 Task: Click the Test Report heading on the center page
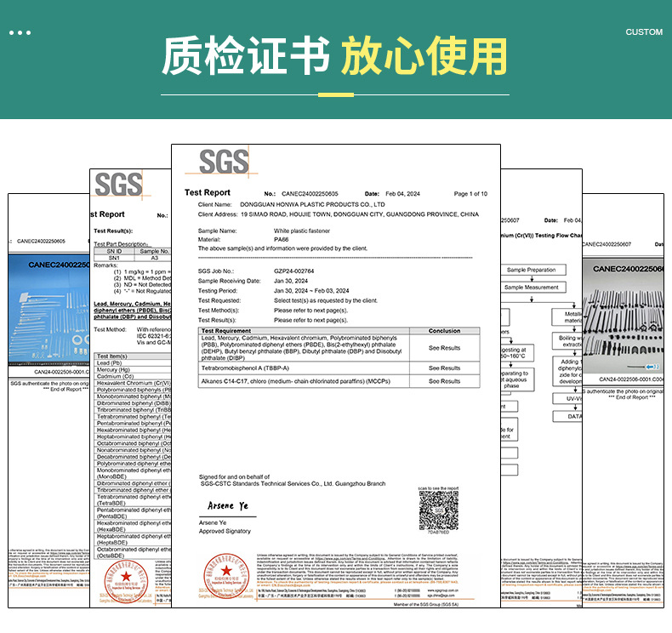[208, 192]
